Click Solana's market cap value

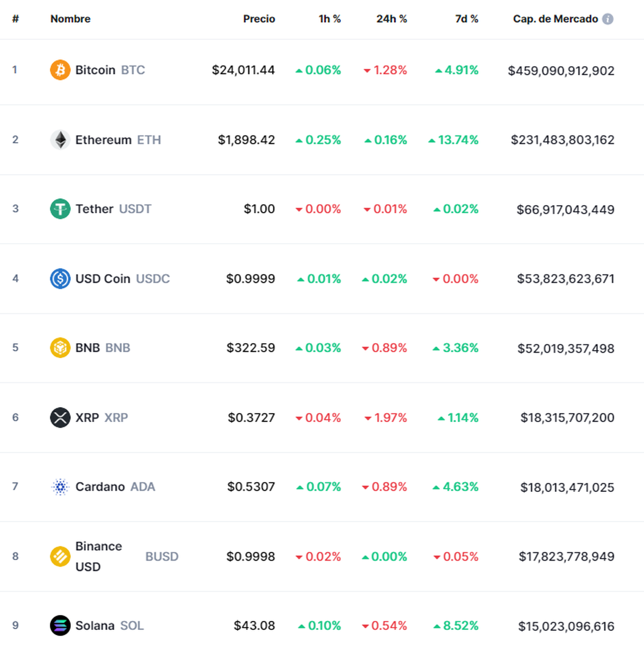pos(566,626)
